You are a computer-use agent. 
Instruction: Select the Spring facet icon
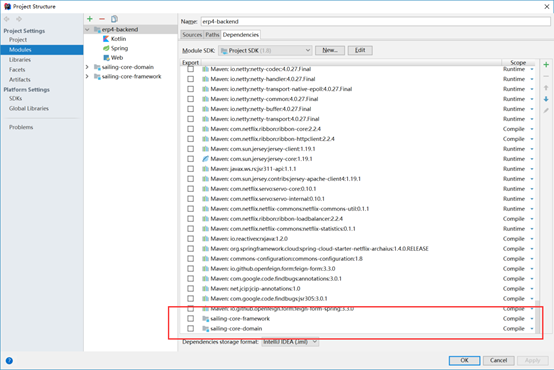point(106,48)
